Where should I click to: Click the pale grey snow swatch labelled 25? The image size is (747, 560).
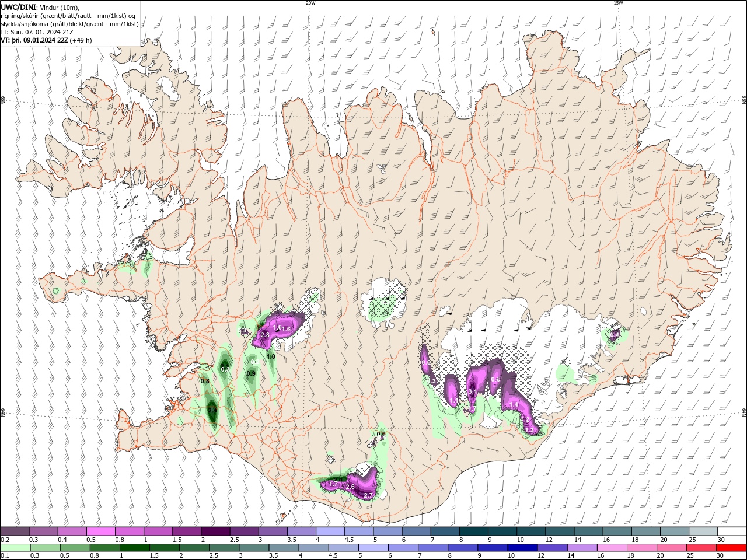click(703, 531)
